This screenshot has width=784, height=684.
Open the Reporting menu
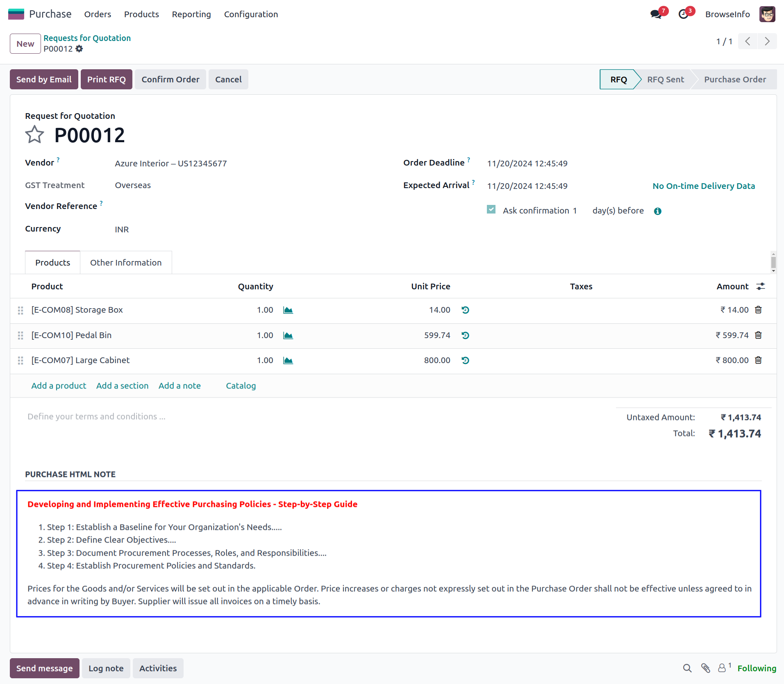[191, 14]
